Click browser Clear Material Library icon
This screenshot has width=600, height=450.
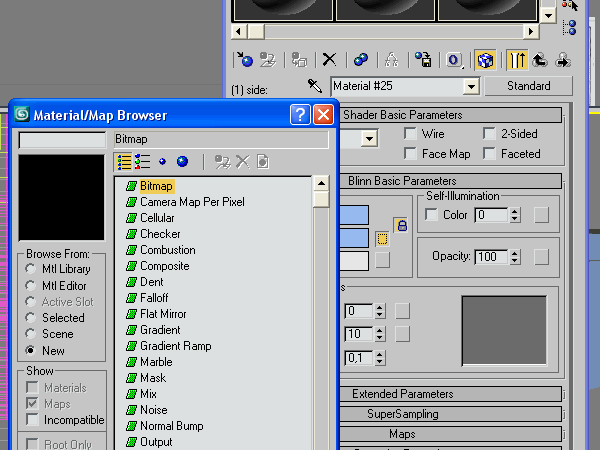(263, 162)
